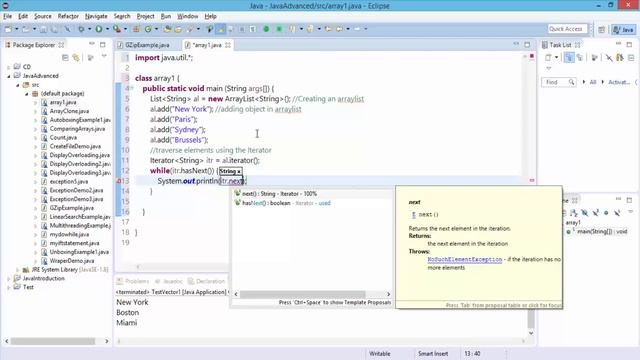The height and width of the screenshot is (360, 640).
Task: Collapse the src folder node
Action: (18, 85)
